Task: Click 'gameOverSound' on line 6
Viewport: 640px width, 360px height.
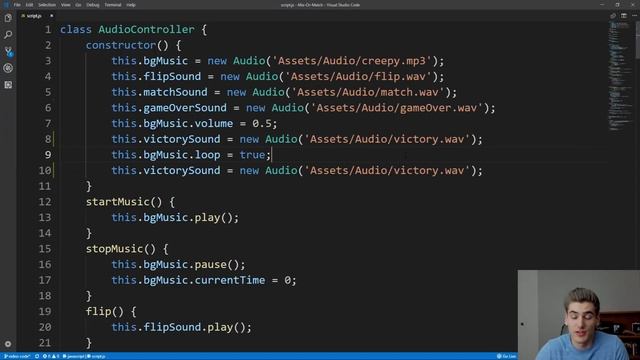Action: [x=185, y=108]
